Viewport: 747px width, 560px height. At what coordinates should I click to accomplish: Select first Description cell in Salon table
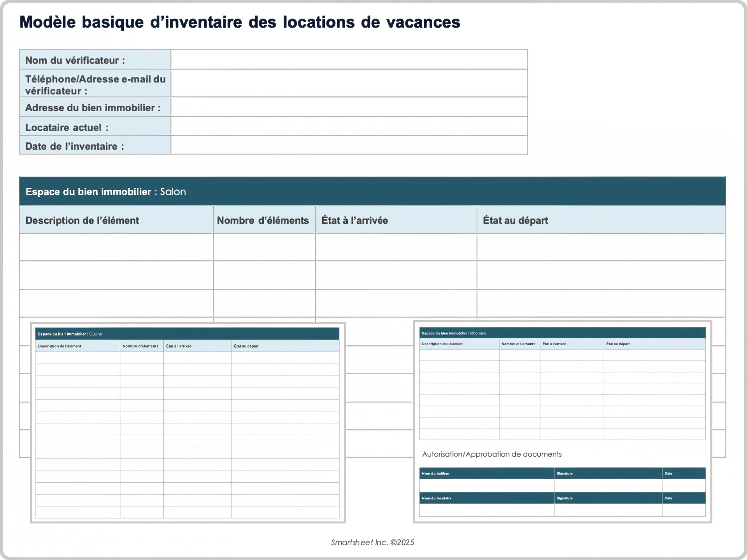point(116,247)
